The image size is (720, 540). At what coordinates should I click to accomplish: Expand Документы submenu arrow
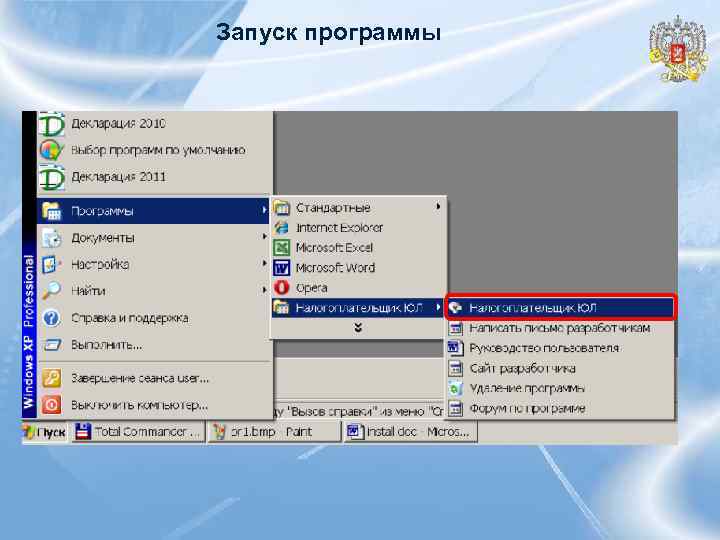pos(264,237)
